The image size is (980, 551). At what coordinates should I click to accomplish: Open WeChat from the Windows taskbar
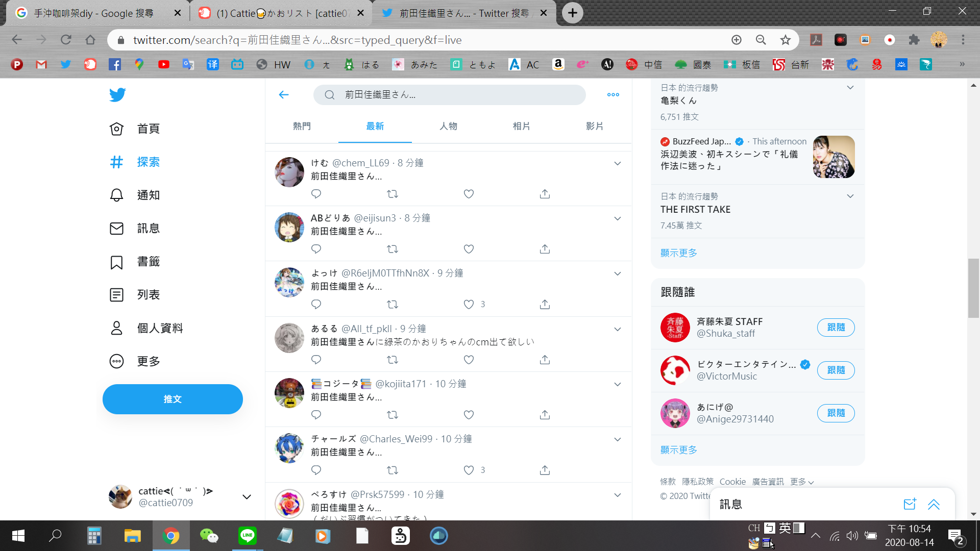[x=209, y=536]
